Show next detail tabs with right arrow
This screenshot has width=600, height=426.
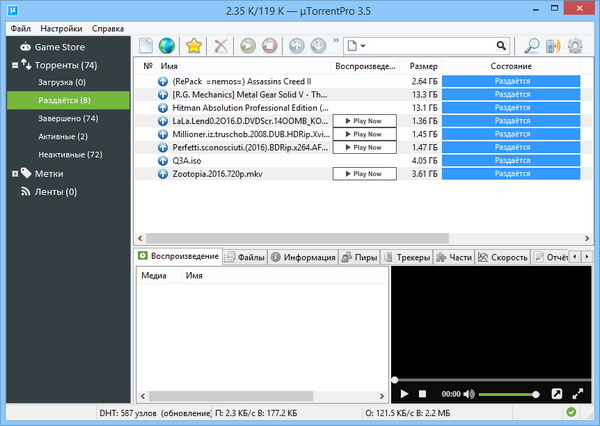point(587,257)
